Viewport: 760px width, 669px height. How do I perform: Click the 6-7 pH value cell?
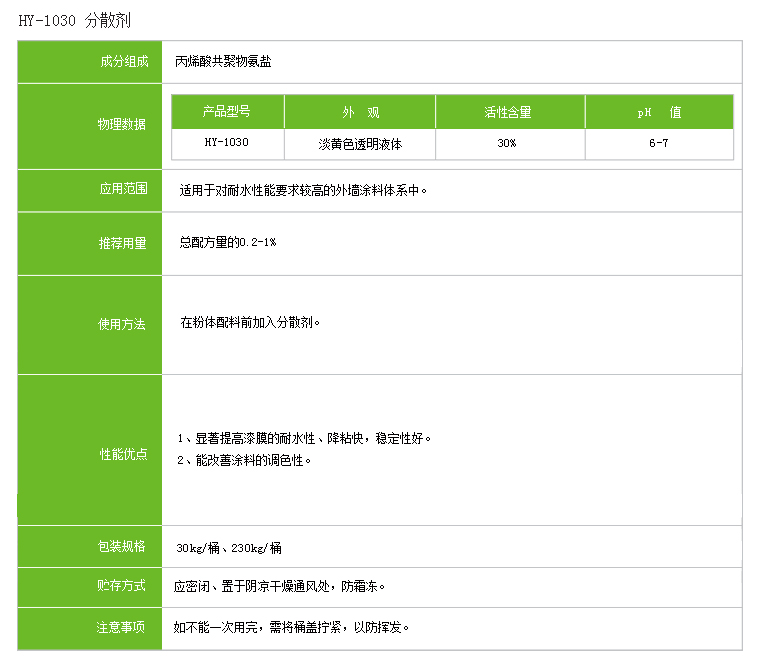(658, 143)
